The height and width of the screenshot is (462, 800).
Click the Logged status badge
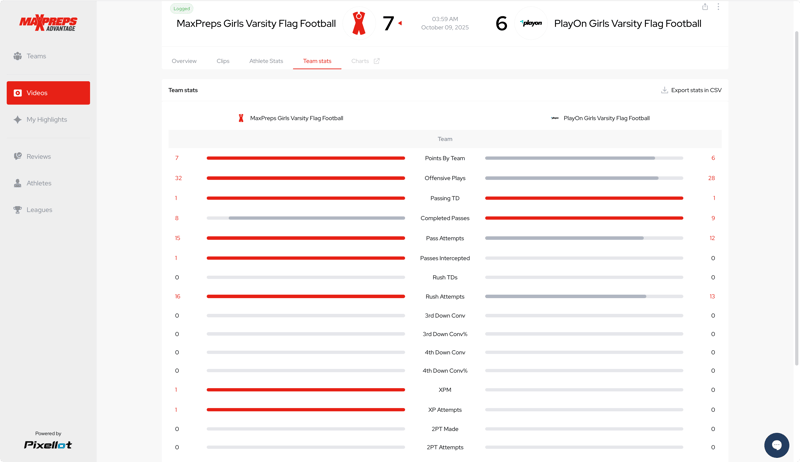pos(182,9)
